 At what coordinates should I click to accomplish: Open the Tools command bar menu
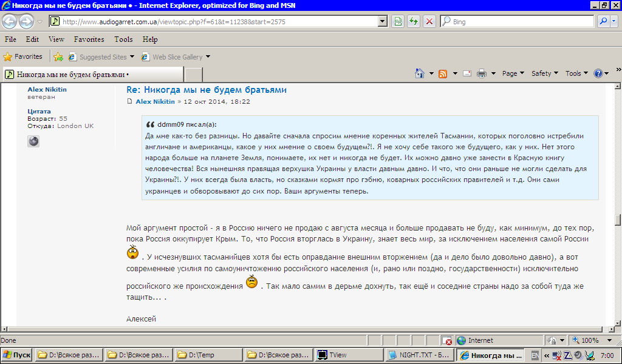576,73
